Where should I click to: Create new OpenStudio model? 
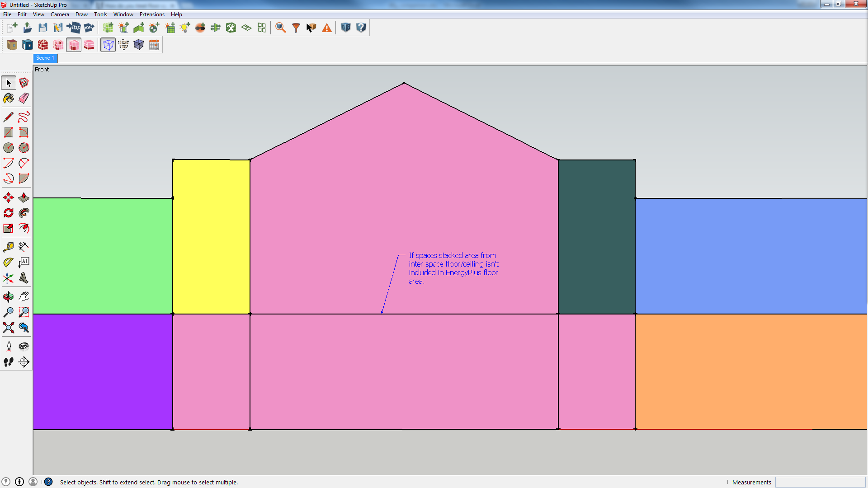(12, 28)
